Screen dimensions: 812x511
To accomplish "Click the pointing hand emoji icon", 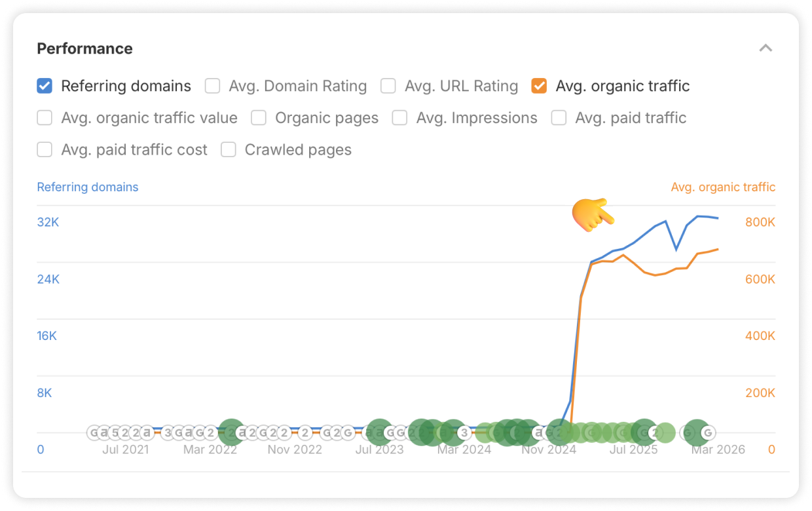I will coord(592,215).
